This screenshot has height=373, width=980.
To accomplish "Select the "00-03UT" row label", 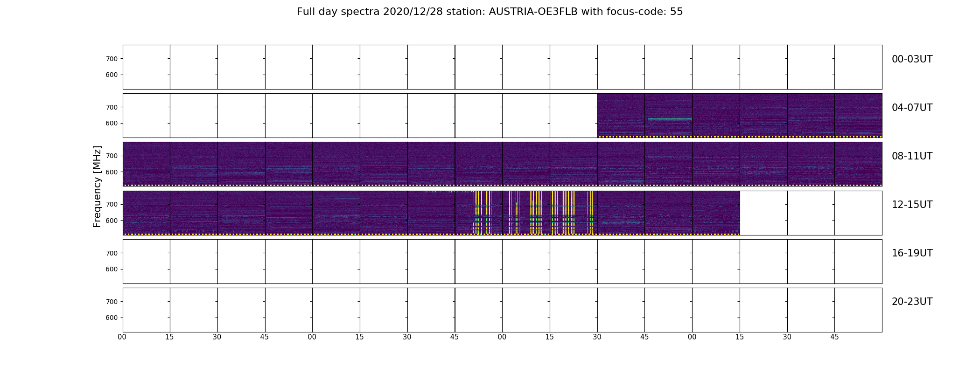I will tap(912, 59).
